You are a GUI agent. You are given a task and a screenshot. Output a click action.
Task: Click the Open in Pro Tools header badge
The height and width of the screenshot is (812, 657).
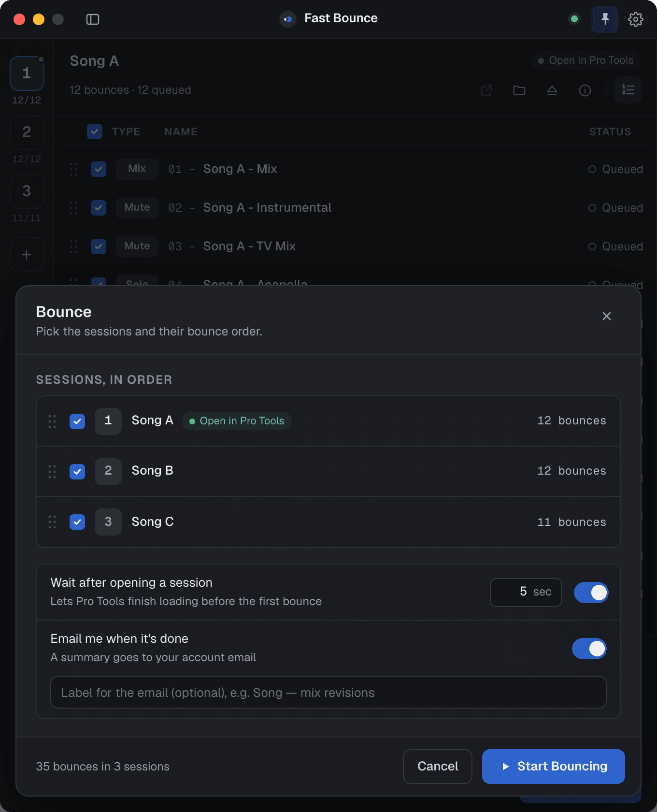point(586,60)
